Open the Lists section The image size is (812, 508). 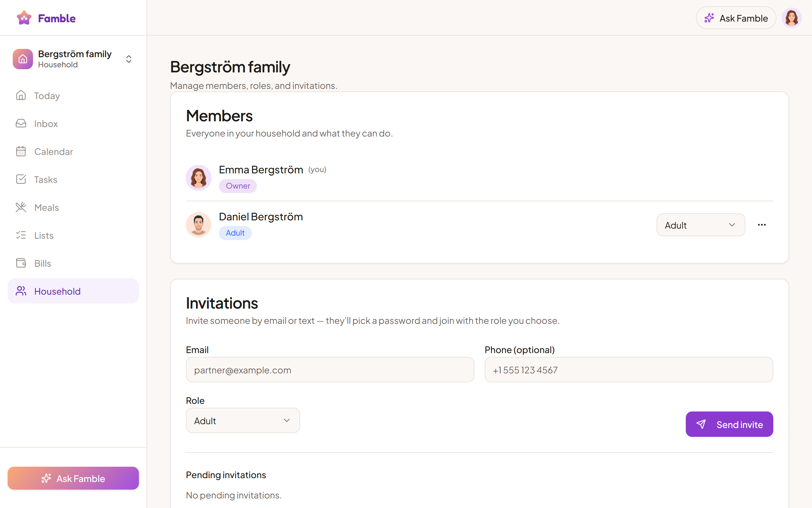[73, 235]
